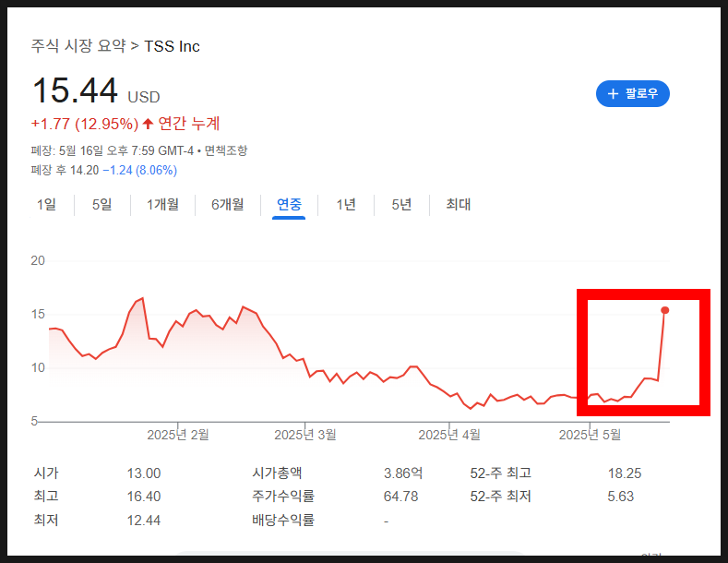728x563 pixels.
Task: Open the 1년 chart tab
Action: click(x=346, y=204)
